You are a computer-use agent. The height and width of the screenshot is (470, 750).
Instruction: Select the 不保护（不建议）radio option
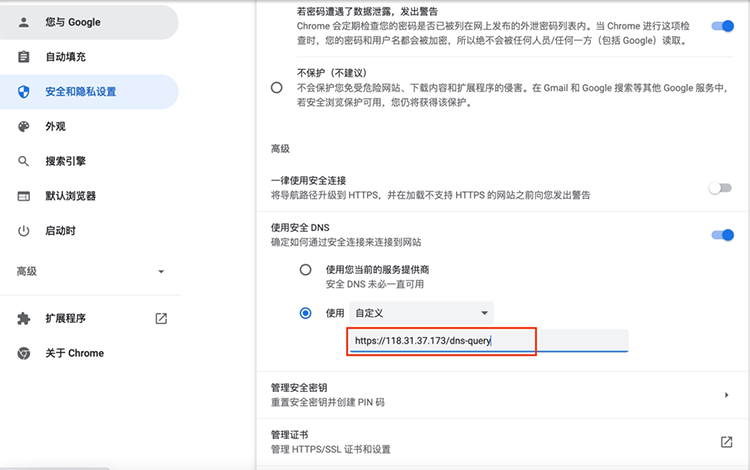click(276, 87)
